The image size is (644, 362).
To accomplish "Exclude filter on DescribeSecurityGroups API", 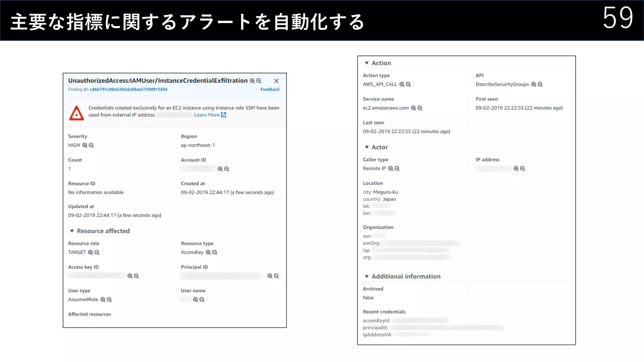I will (540, 84).
